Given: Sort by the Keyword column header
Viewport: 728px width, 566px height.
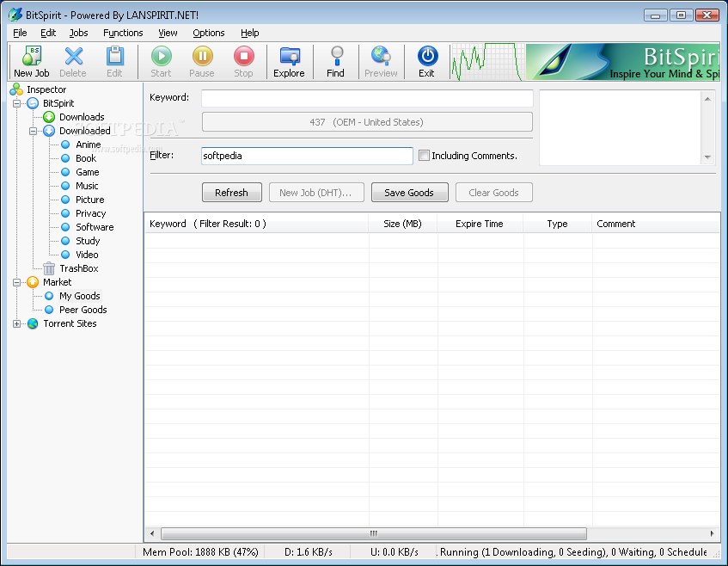Looking at the screenshot, I should [x=256, y=224].
